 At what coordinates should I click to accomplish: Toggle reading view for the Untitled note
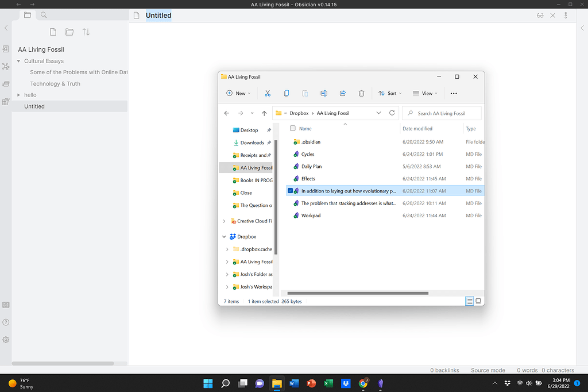coord(540,16)
